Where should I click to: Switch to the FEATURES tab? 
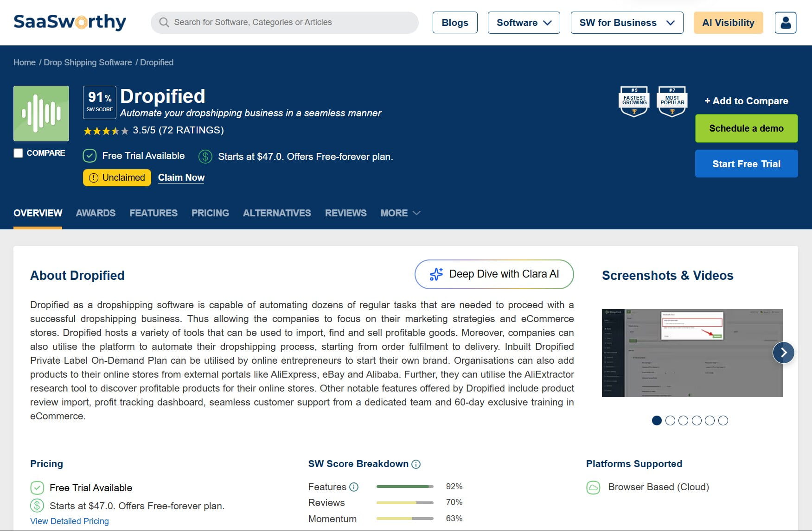pos(153,213)
